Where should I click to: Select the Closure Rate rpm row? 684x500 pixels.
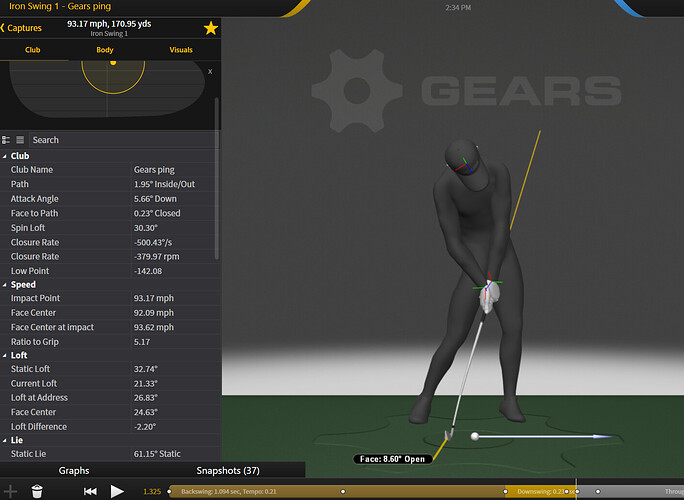(109, 257)
